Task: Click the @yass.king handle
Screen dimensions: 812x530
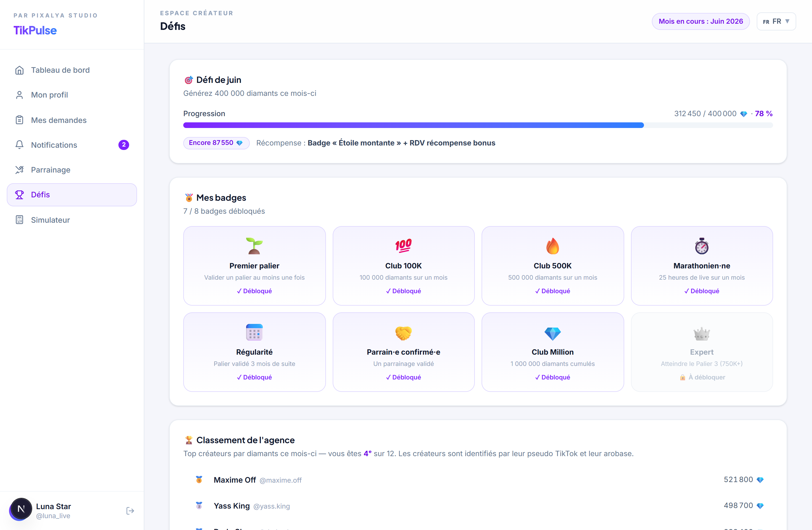Action: click(272, 506)
